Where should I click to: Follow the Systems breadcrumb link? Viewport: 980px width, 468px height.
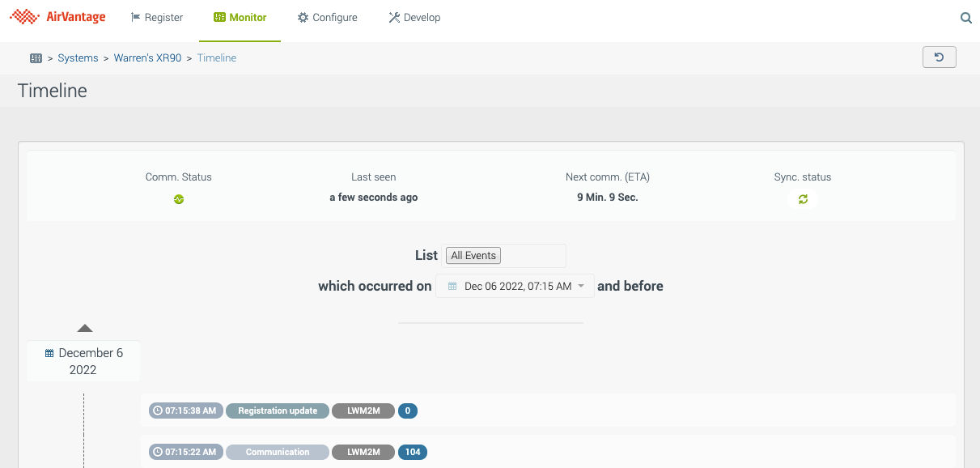coord(78,58)
